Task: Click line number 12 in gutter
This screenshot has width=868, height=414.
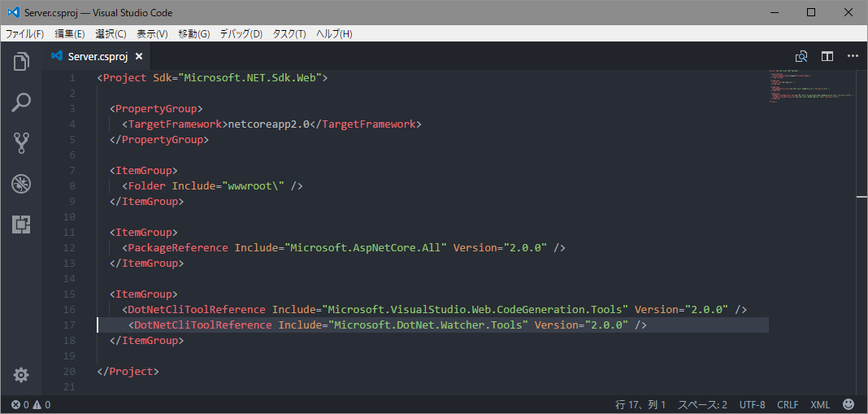Action: point(69,247)
